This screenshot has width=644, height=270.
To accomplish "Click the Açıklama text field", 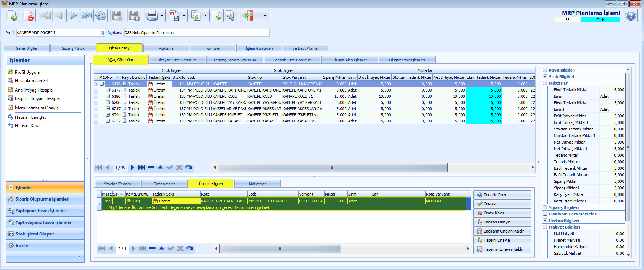I will pos(197,33).
